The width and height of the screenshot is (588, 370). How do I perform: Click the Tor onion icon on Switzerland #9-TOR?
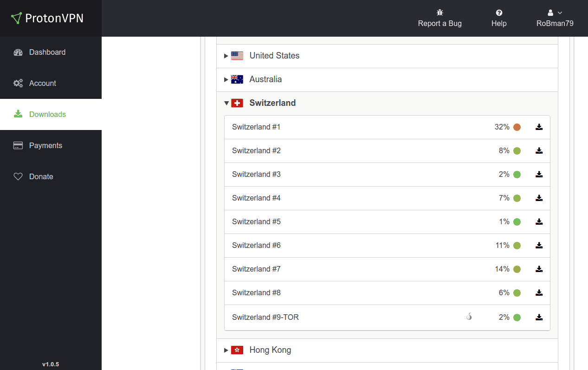(469, 317)
